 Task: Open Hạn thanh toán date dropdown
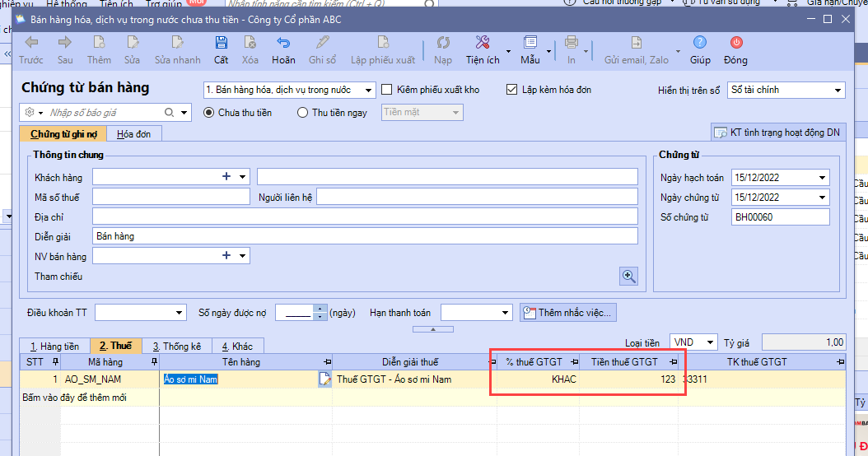click(505, 313)
